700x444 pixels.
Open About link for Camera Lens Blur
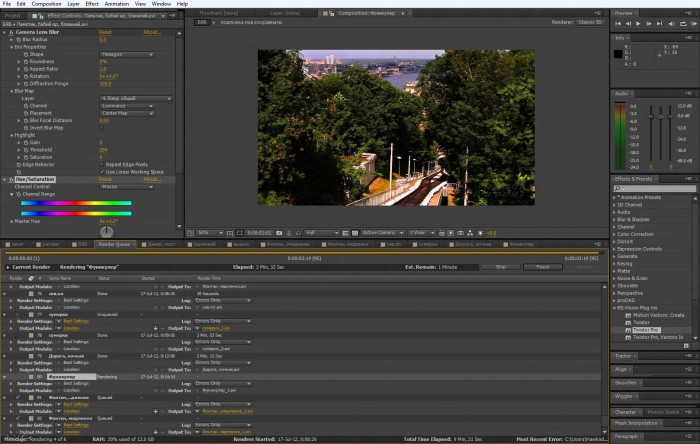[x=152, y=32]
